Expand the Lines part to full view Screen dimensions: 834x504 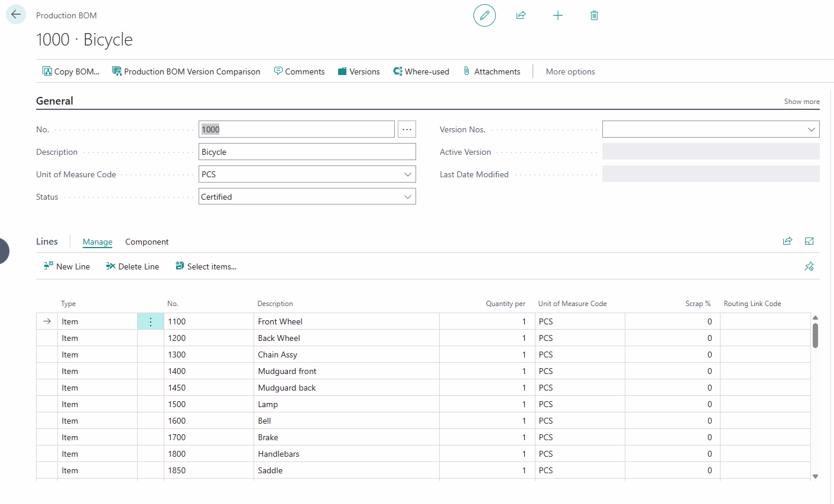coord(809,241)
